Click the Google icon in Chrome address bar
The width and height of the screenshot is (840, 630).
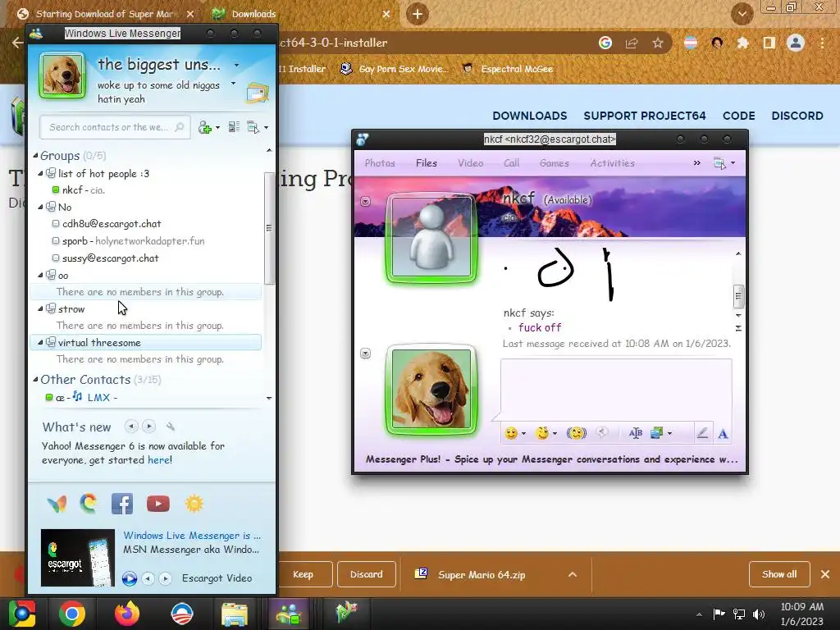point(605,43)
